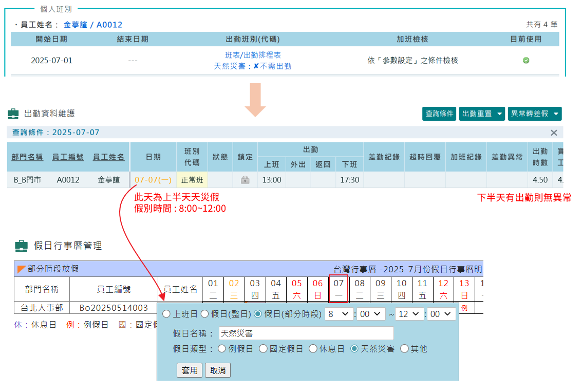Click the briefcase icon beside 假日行事曆管理

[21, 246]
